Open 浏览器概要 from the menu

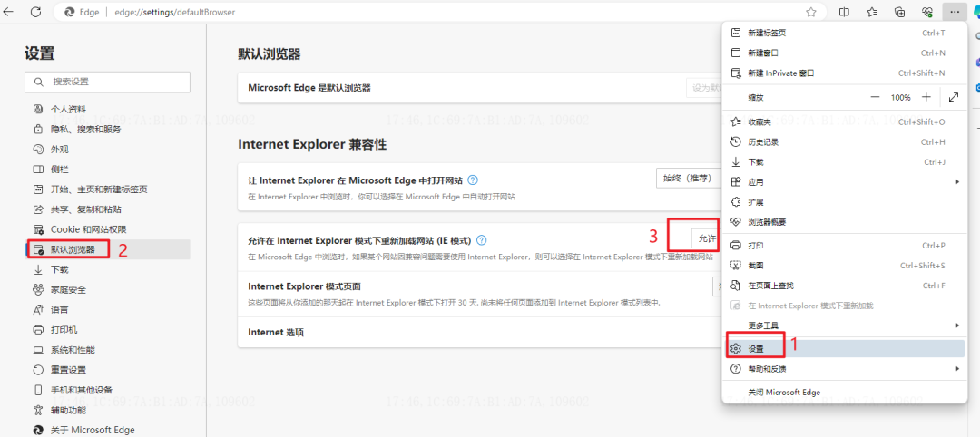[845, 221]
